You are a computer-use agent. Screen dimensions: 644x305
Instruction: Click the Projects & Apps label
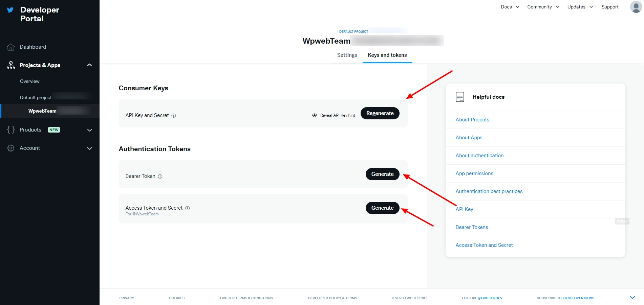[40, 65]
